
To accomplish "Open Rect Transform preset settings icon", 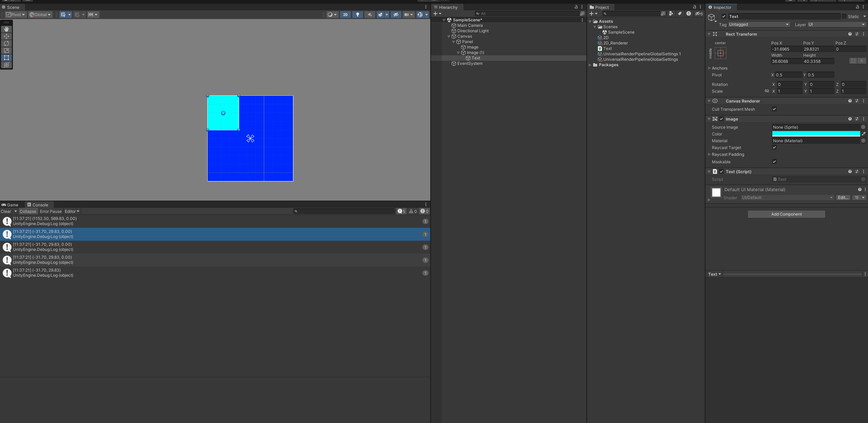I will [857, 34].
